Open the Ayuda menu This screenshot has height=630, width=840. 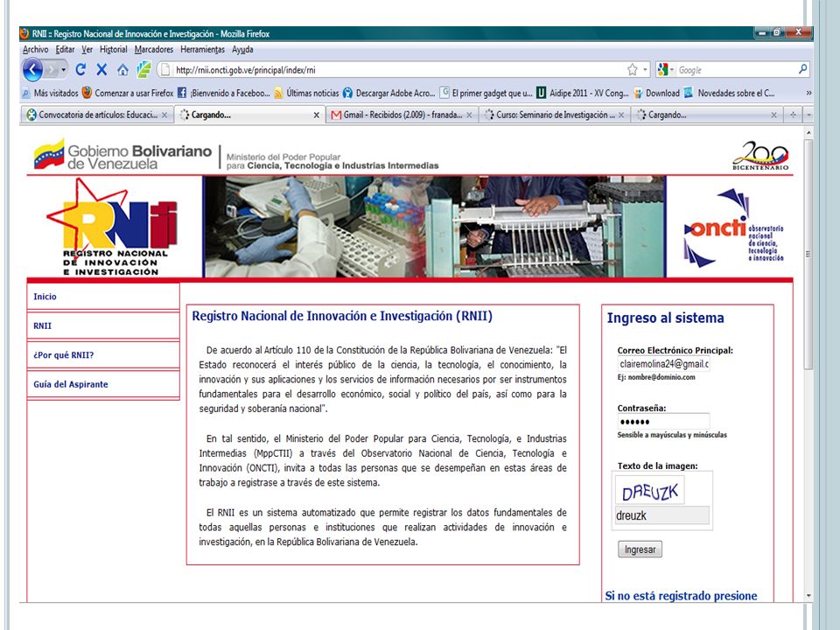242,49
